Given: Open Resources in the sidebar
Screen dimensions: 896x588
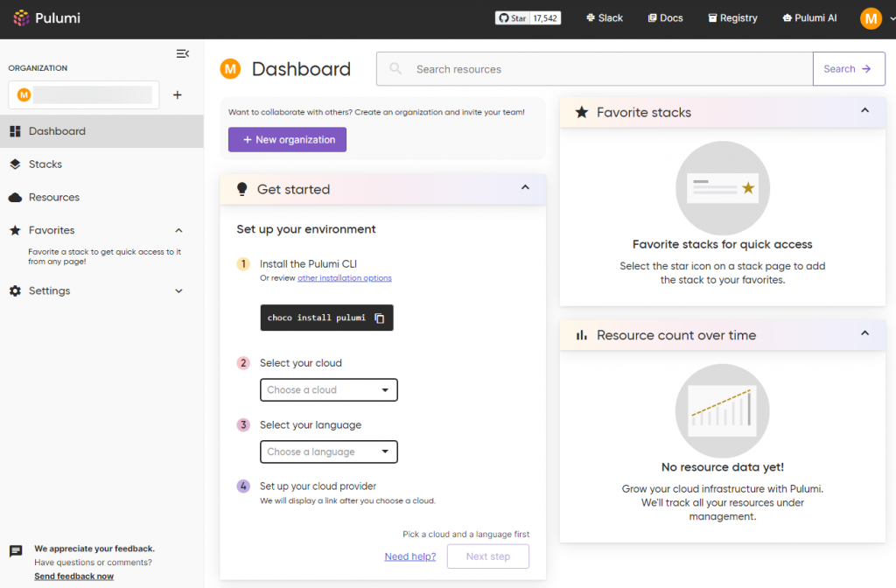Looking at the screenshot, I should [x=101, y=197].
